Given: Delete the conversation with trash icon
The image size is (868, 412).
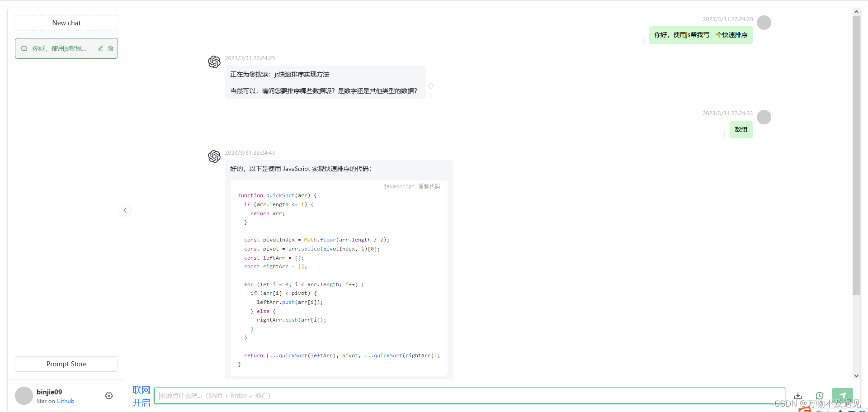Looking at the screenshot, I should point(111,48).
